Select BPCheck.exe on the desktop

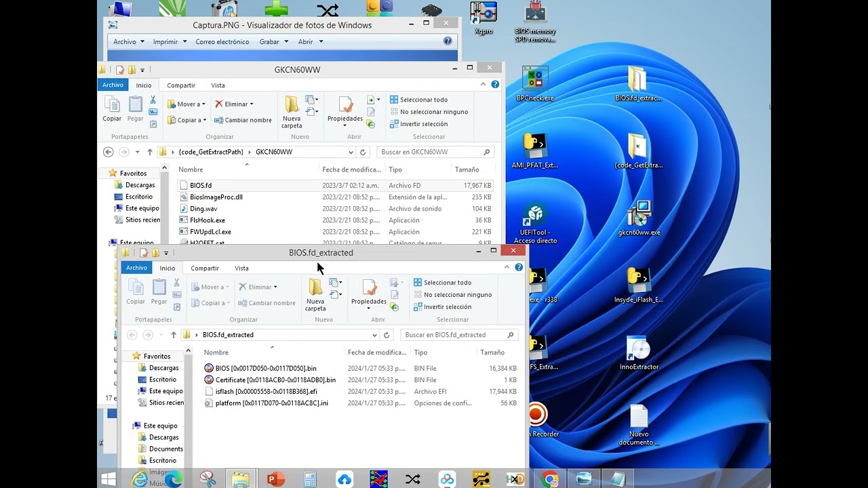pyautogui.click(x=535, y=84)
